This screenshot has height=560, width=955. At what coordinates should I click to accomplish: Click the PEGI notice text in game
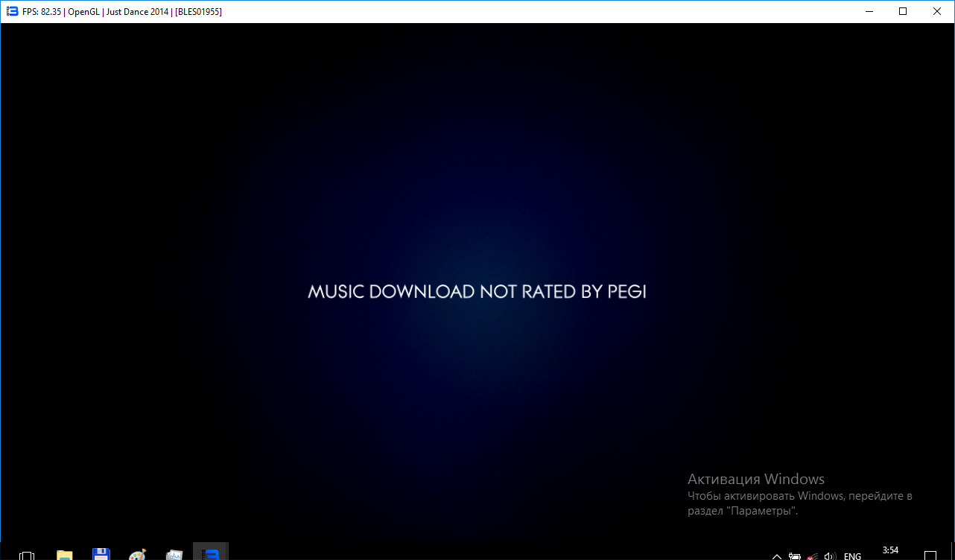pos(477,291)
